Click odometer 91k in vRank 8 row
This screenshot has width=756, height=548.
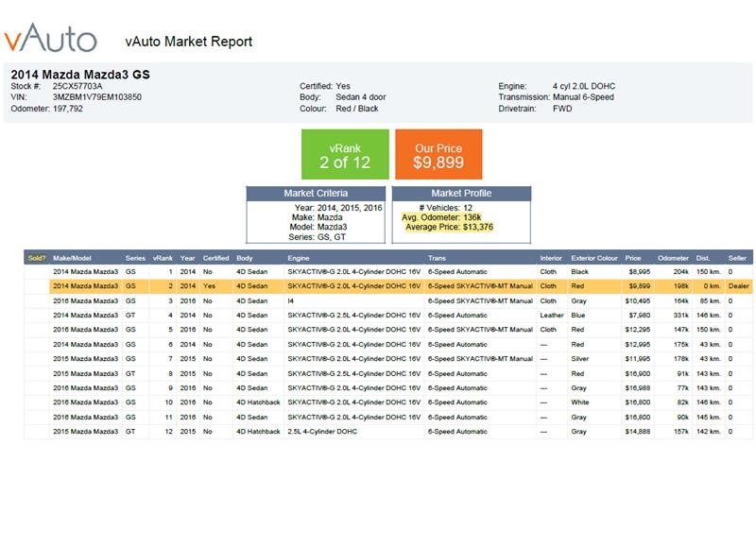pyautogui.click(x=682, y=373)
